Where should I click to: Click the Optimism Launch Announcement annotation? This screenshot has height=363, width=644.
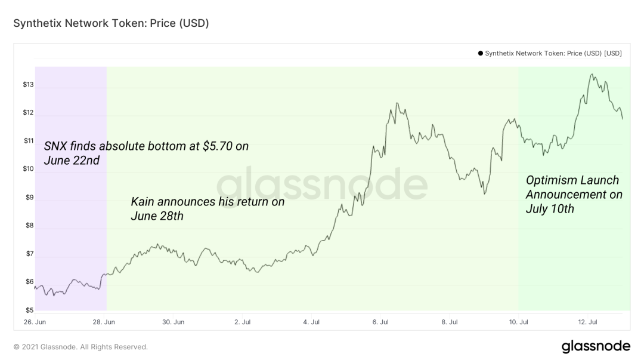tap(574, 195)
